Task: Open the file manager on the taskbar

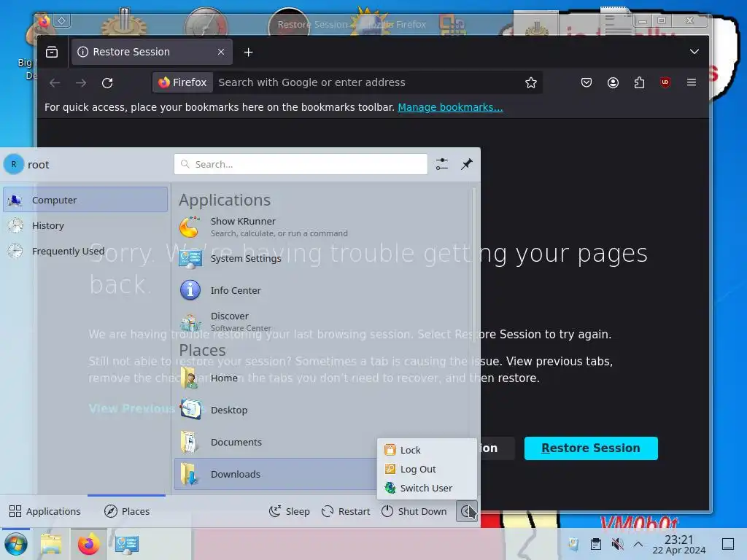Action: click(51, 544)
